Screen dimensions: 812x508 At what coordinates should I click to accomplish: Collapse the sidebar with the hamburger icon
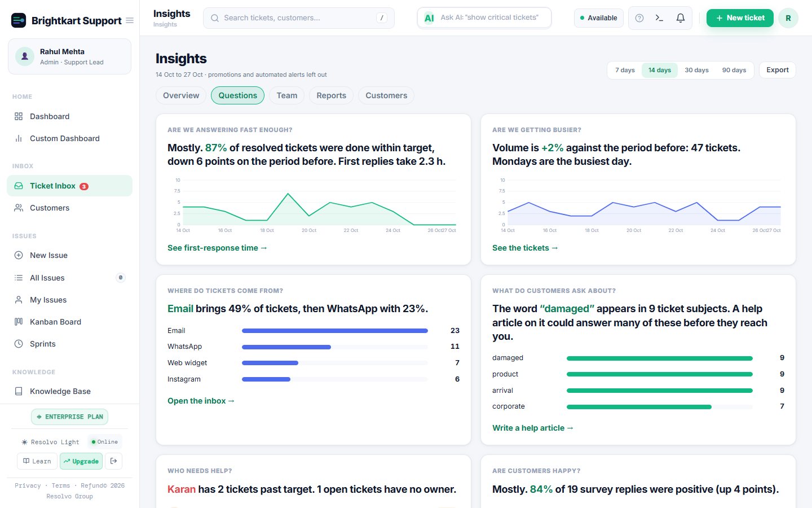pyautogui.click(x=130, y=21)
